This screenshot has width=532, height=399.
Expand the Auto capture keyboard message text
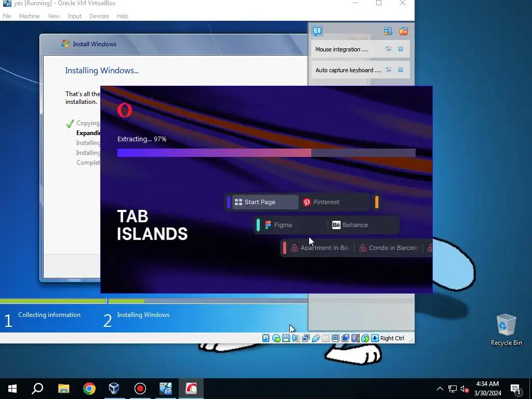tap(348, 70)
